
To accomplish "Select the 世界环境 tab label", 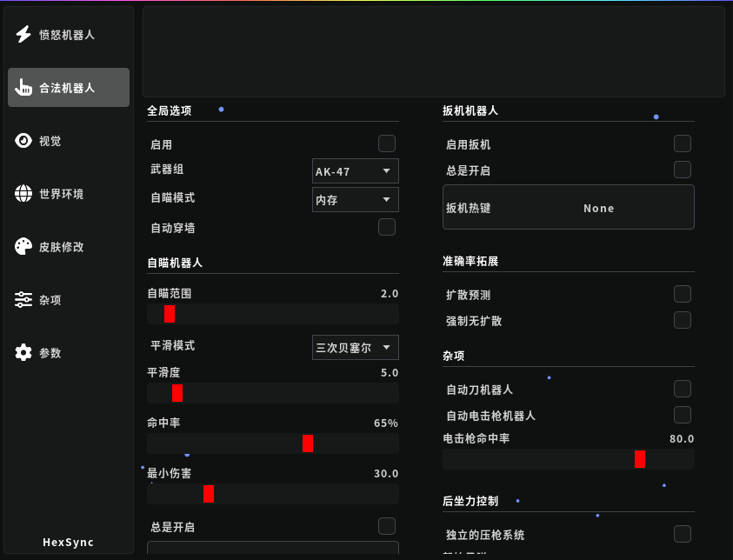I will [x=62, y=194].
